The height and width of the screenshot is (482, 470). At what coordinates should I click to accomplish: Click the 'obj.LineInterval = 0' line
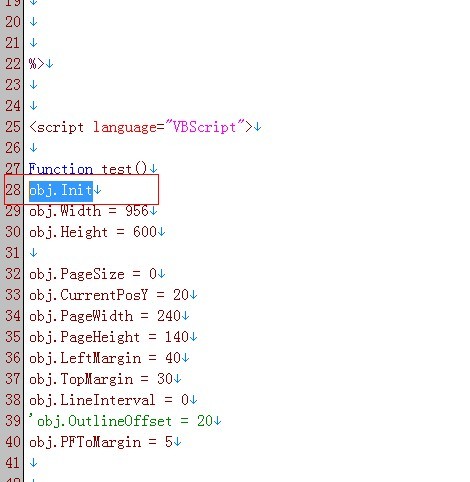pos(109,400)
